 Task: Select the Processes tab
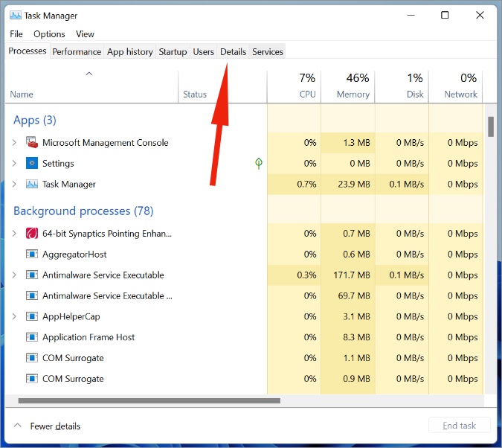coord(28,51)
